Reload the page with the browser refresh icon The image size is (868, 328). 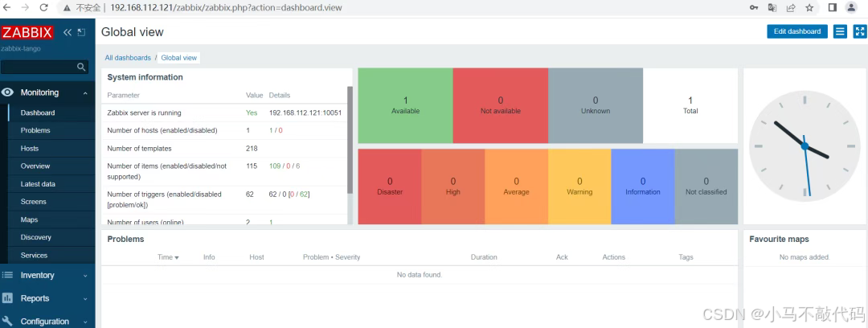click(x=43, y=8)
